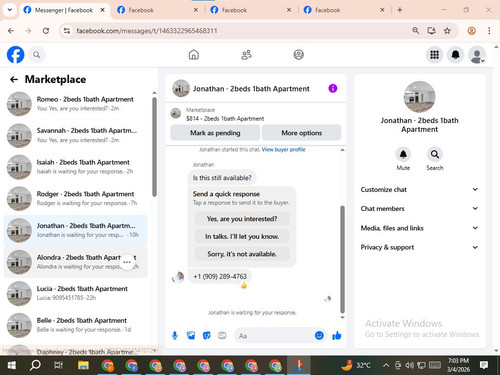The image size is (500, 375).
Task: Open Rodger's apartment conversation
Action: [x=75, y=198]
